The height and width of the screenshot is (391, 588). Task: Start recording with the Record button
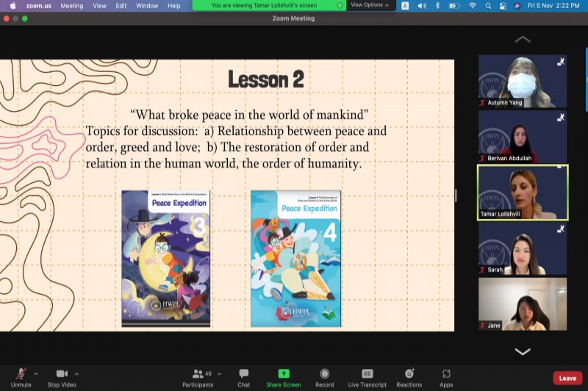tap(324, 374)
